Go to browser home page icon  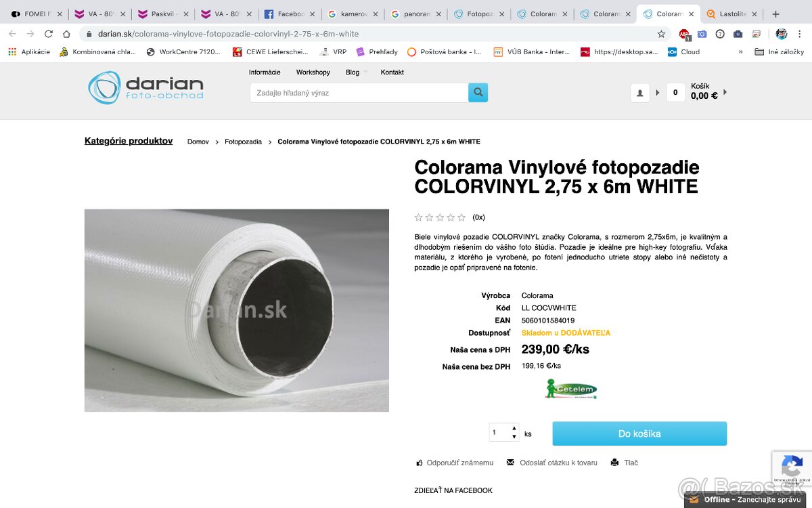66,34
